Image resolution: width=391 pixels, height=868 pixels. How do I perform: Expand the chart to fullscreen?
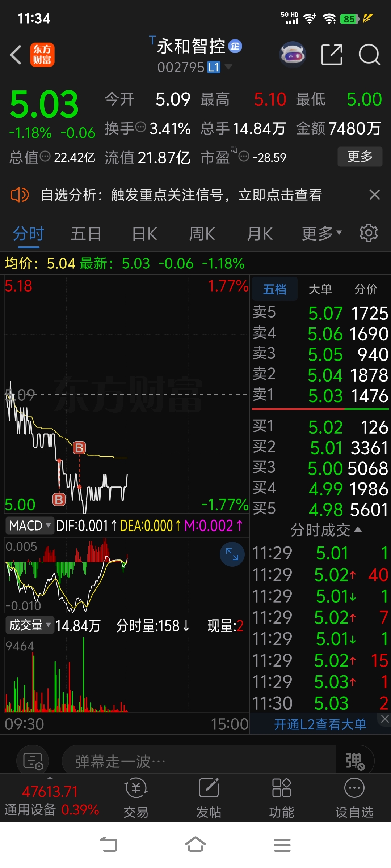point(232,554)
